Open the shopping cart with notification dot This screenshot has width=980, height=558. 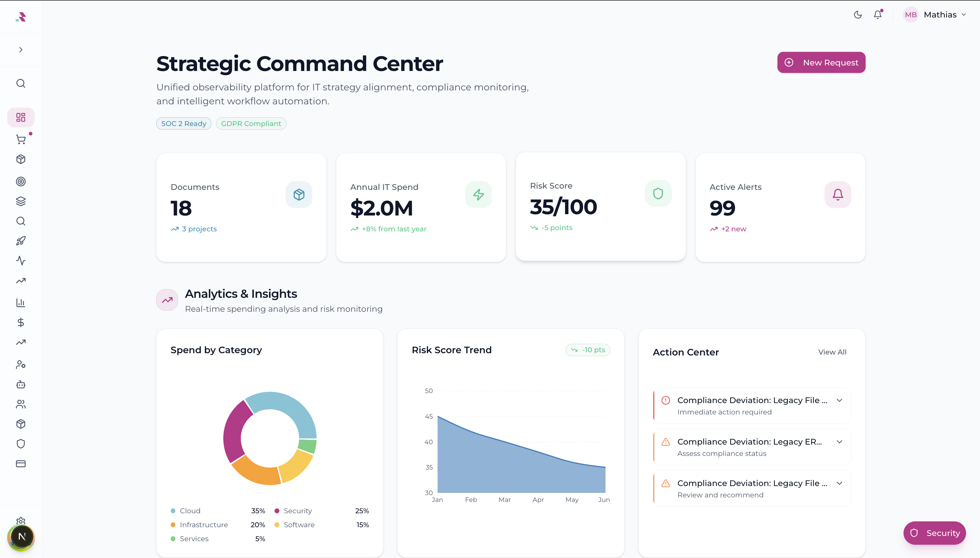(x=21, y=139)
